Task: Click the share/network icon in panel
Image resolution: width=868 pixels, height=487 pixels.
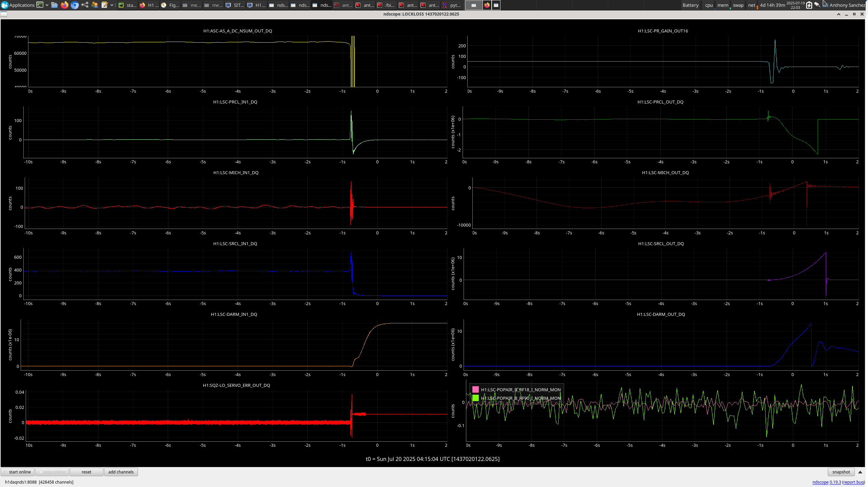Action: 85,5
